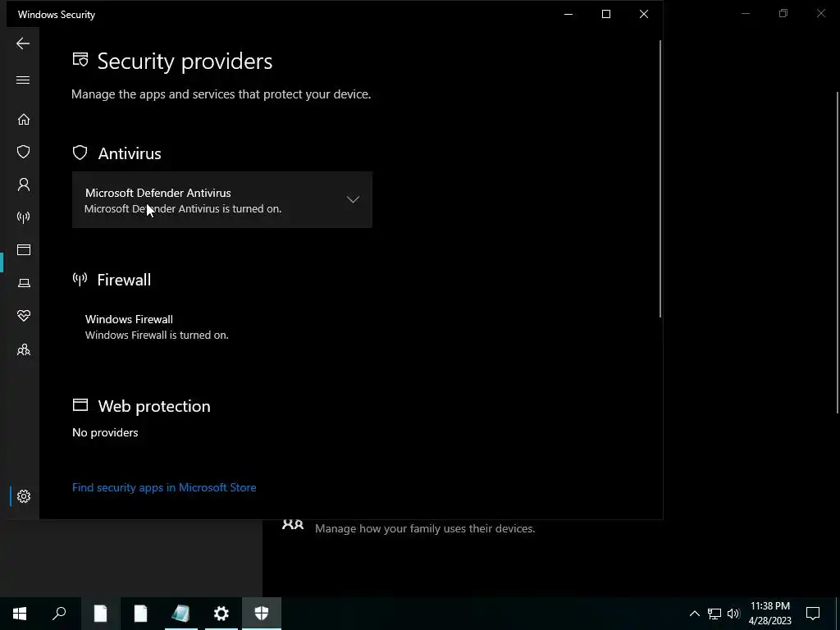Click 'Windows Firewall is turned on' status

point(157,336)
